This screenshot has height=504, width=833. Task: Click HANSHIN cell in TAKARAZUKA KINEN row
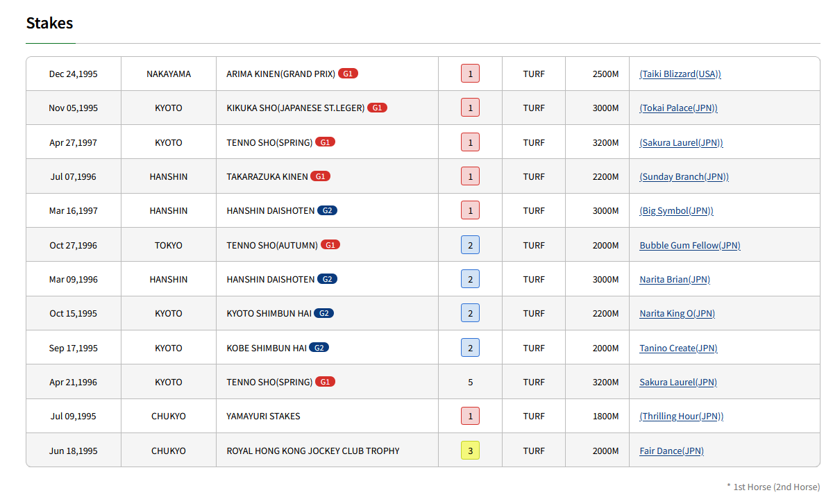169,176
